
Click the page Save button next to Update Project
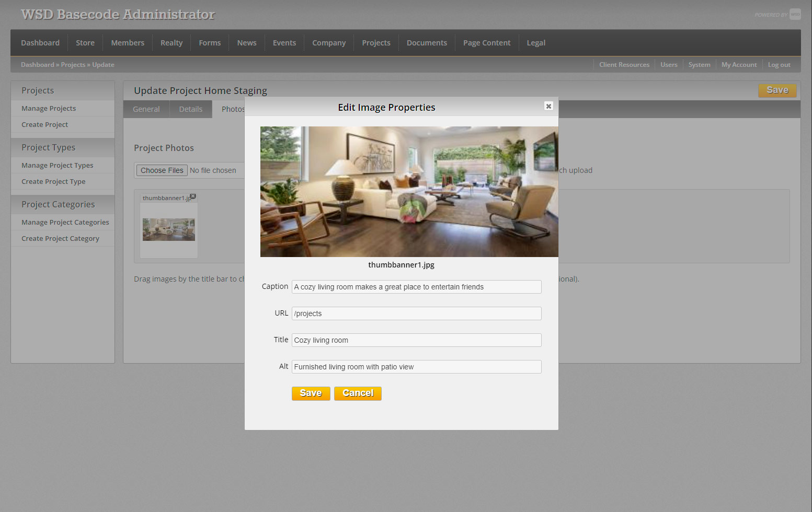(x=777, y=90)
